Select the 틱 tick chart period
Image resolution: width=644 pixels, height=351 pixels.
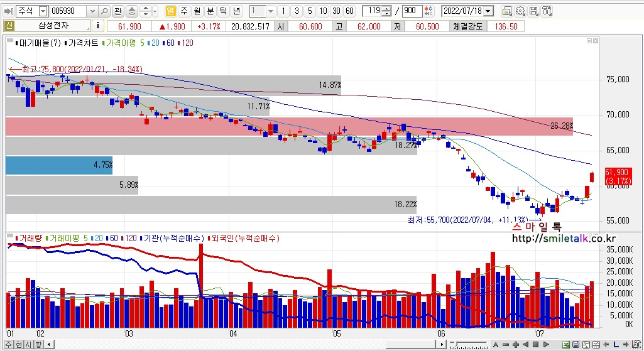tap(224, 11)
